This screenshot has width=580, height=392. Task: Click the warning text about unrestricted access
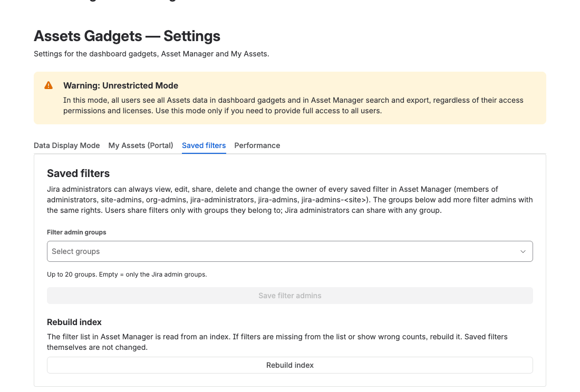pyautogui.click(x=293, y=105)
